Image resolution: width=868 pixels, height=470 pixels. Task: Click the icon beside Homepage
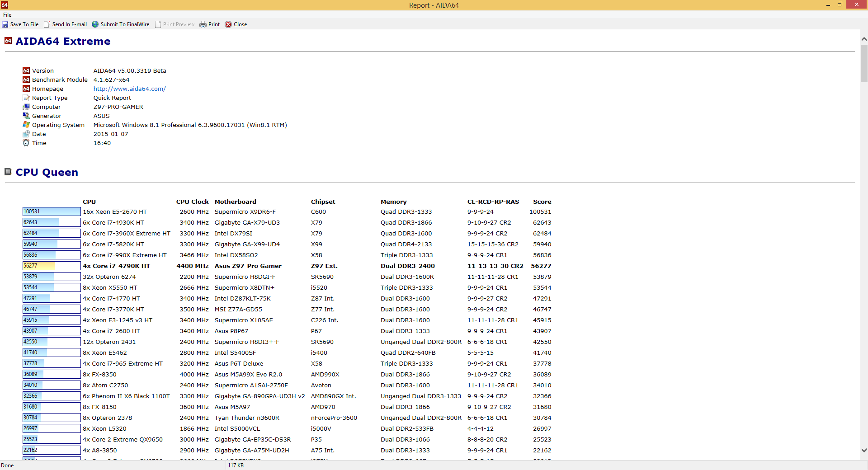tap(26, 89)
